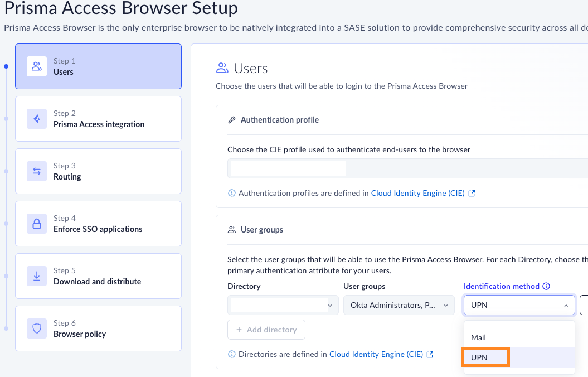Open Cloud Identity Engine link under Authentication profile
This screenshot has height=377, width=588.
(417, 194)
